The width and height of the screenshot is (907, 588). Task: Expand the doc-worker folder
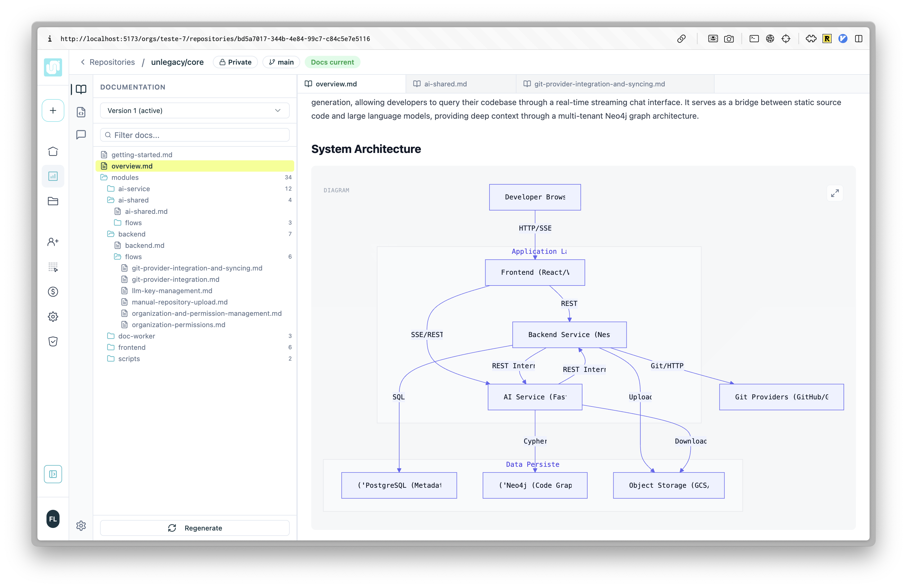pos(136,336)
